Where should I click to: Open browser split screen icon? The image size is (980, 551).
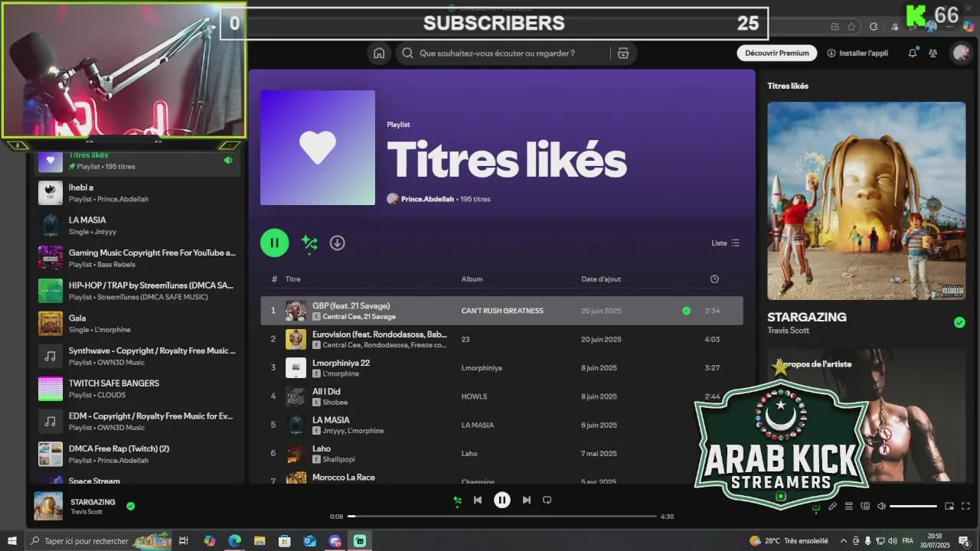pyautogui.click(x=835, y=27)
